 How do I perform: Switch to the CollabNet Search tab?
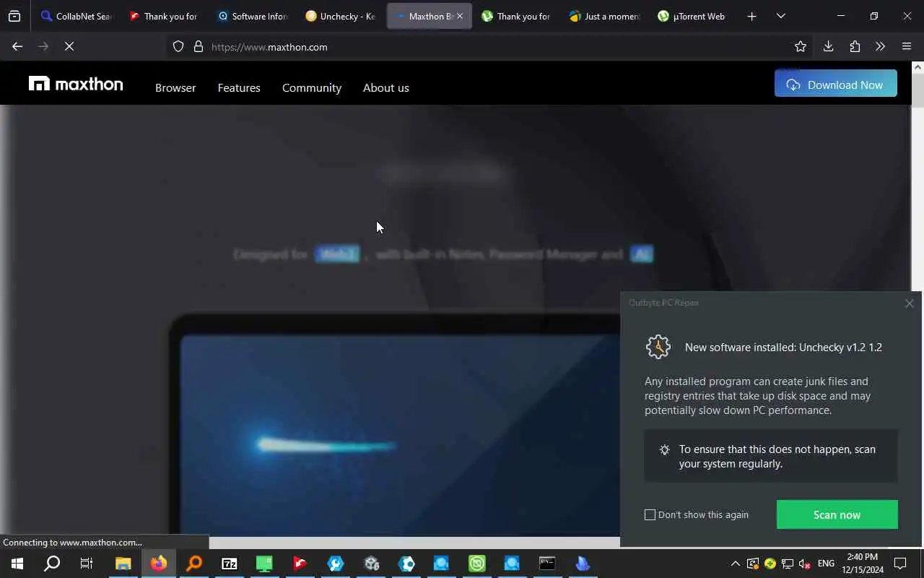(x=76, y=16)
